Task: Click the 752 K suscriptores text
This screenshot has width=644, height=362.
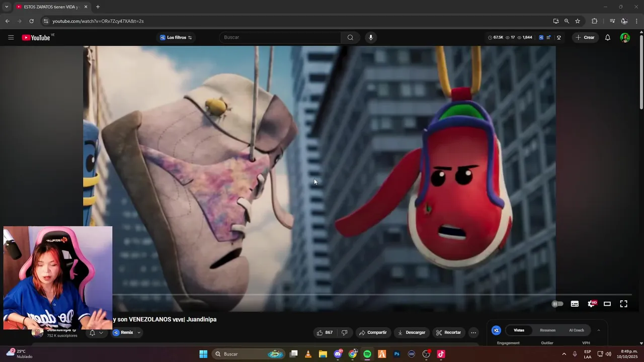Action: pos(62,336)
